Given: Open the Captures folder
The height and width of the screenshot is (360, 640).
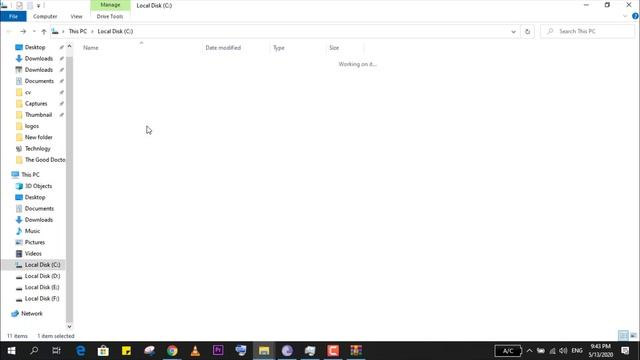Looking at the screenshot, I should pos(36,104).
